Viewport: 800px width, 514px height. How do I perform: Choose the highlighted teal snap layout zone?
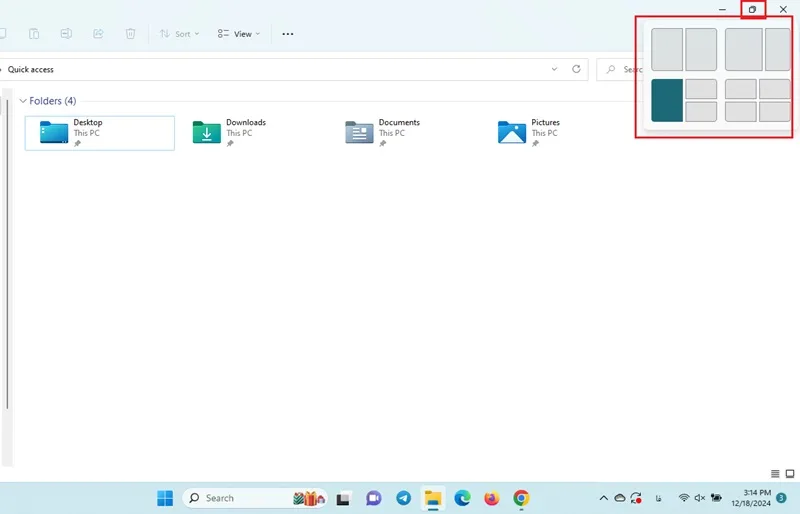coord(667,100)
